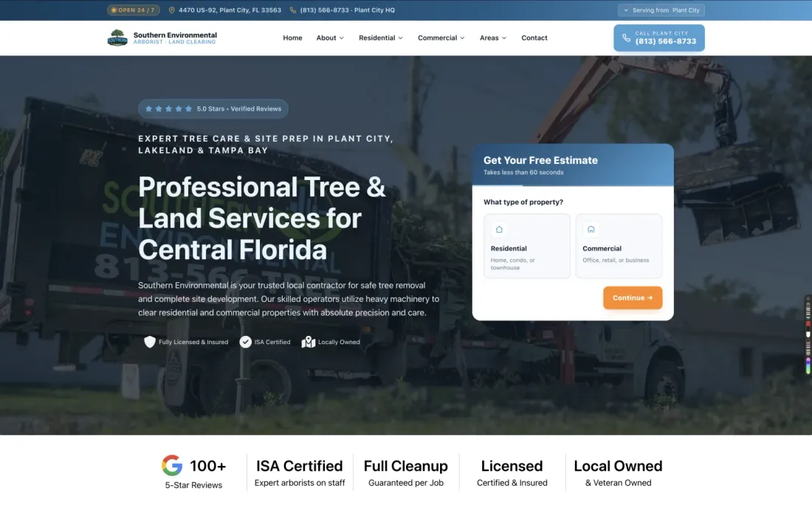
Task: Select the Commercial property type
Action: click(x=619, y=246)
